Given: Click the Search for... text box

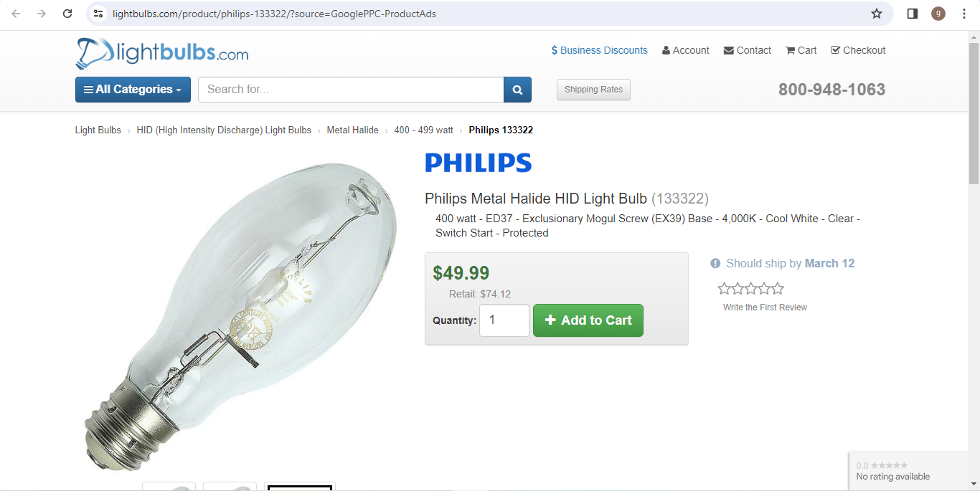Looking at the screenshot, I should pos(351,90).
